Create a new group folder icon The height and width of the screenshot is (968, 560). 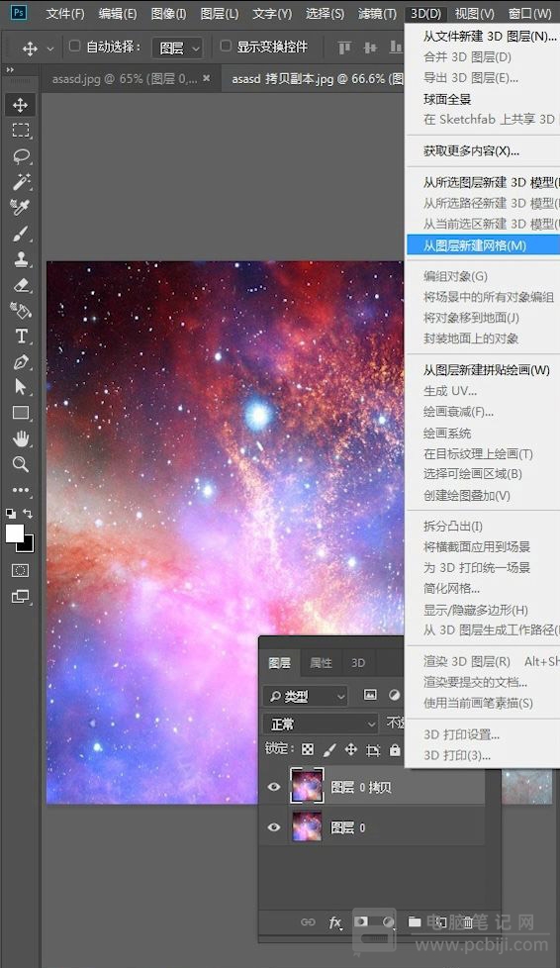[415, 921]
